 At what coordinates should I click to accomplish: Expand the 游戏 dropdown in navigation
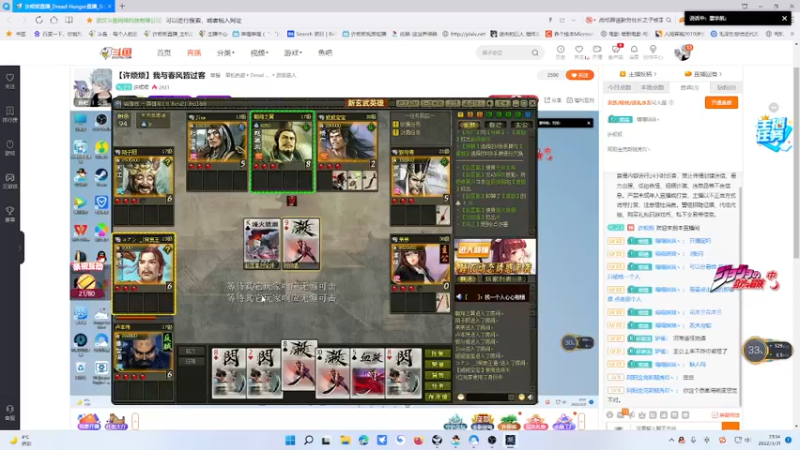tap(293, 53)
